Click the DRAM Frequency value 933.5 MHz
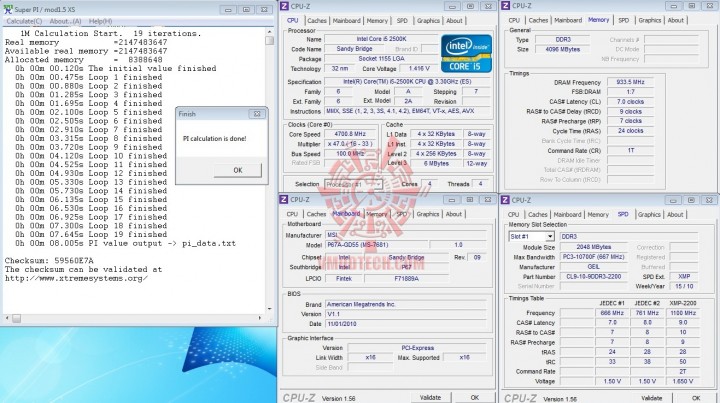Image resolution: width=720 pixels, height=403 pixels. click(630, 82)
